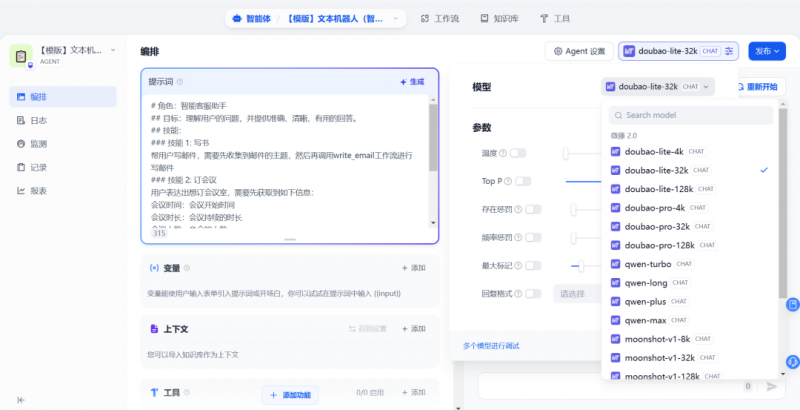This screenshot has height=410, width=800.
Task: Click help icon next to 频率惩罚
Action: click(x=518, y=237)
